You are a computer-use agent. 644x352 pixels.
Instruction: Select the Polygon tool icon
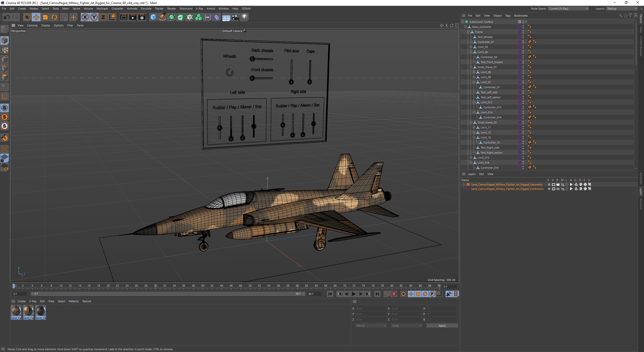click(6, 78)
